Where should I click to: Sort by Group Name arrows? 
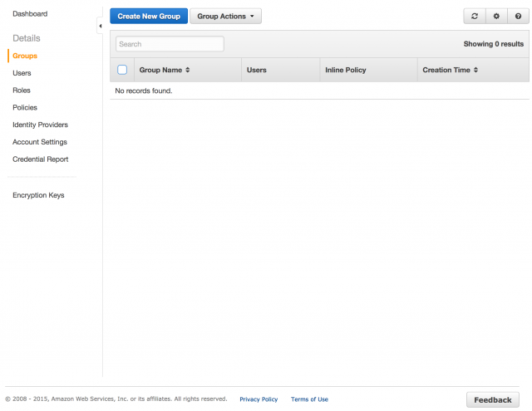188,70
